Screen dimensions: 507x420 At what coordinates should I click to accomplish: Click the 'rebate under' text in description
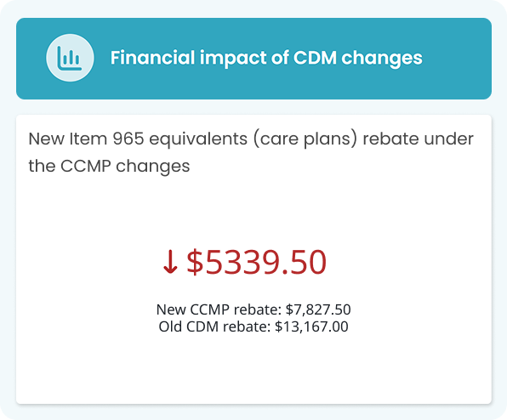point(418,139)
